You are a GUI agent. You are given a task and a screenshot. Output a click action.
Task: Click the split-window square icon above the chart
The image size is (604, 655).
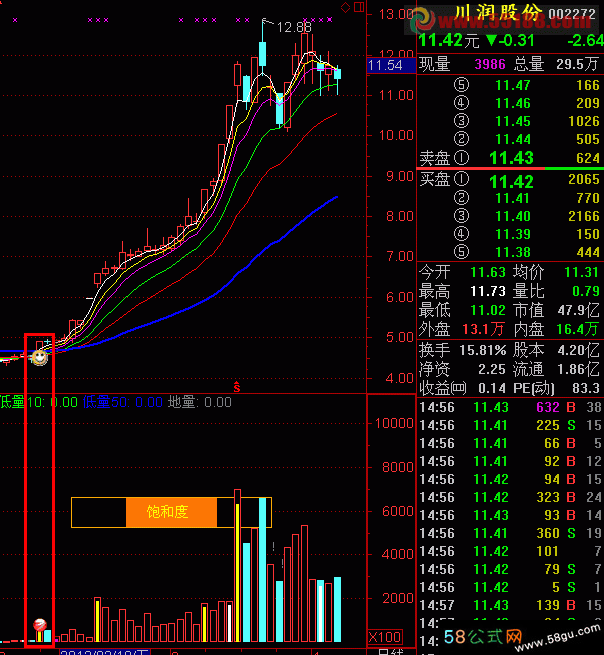359,7
